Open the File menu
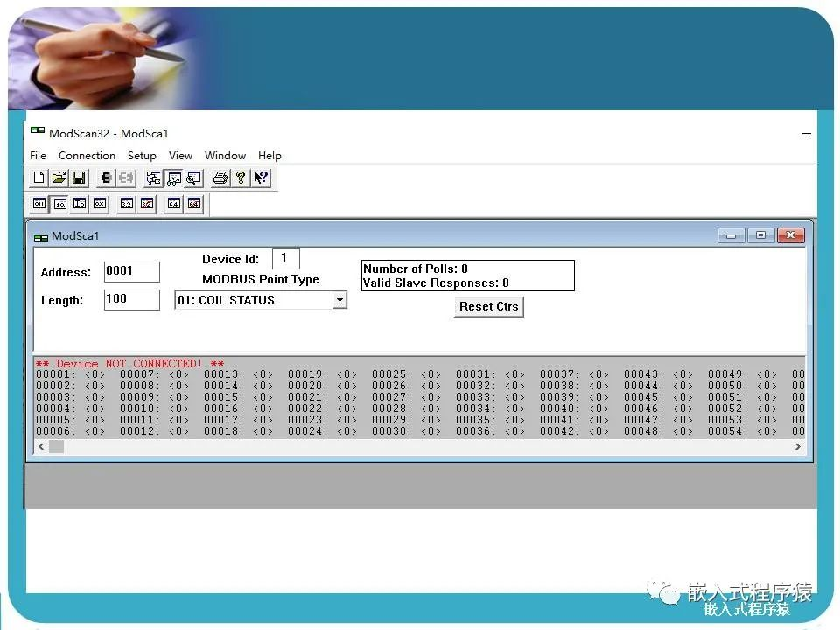Viewport: 840px width, 630px height. (x=38, y=156)
